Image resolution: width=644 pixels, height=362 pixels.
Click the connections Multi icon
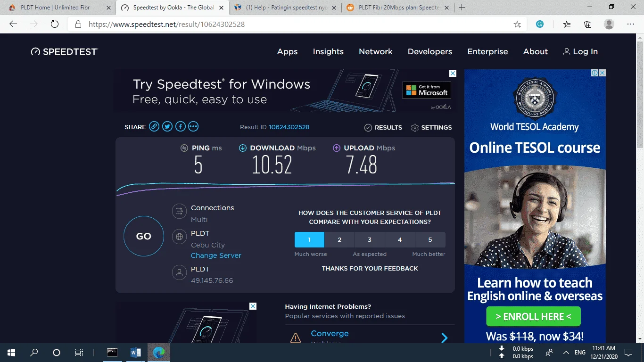coord(179,211)
